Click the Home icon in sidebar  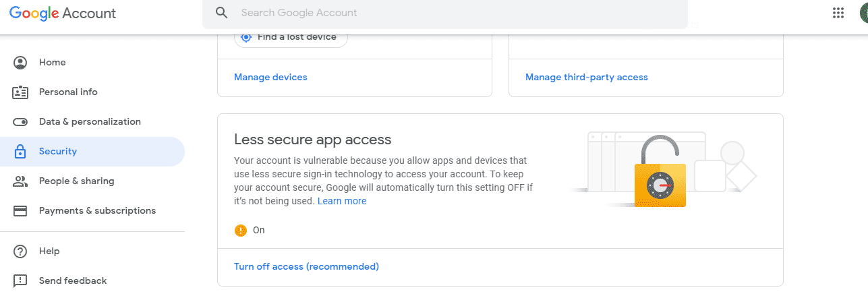20,63
